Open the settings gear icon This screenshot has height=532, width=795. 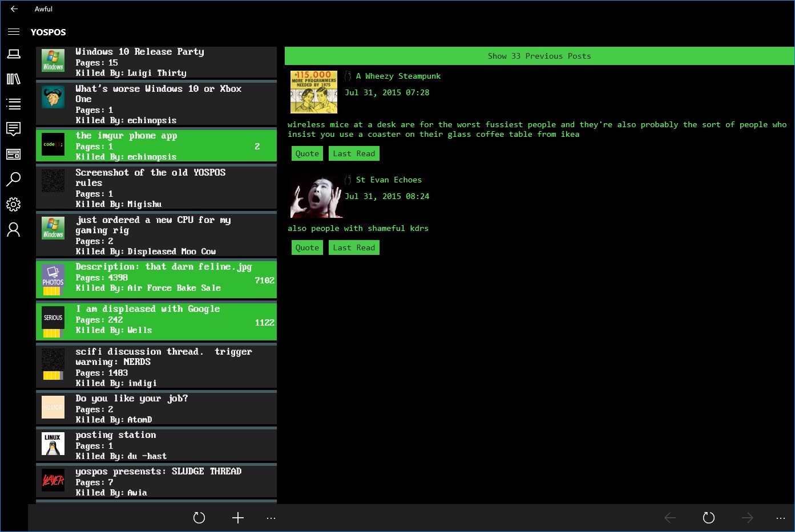tap(14, 204)
